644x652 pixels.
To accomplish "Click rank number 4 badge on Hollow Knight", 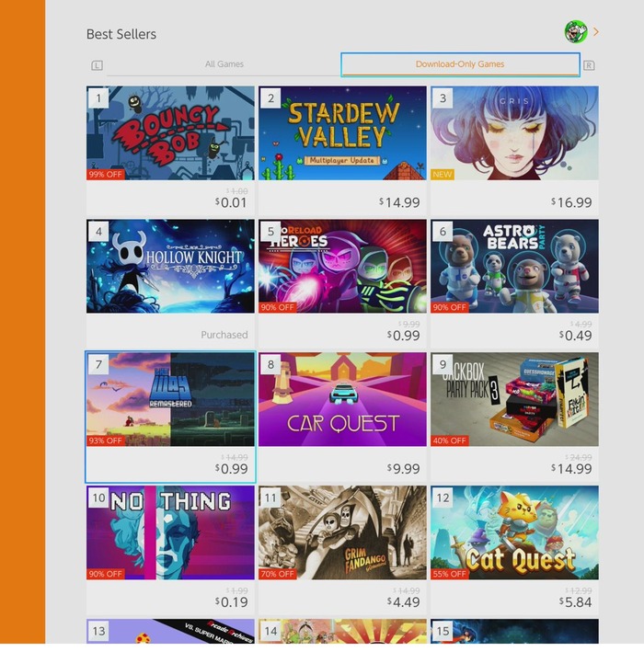I will tap(98, 232).
